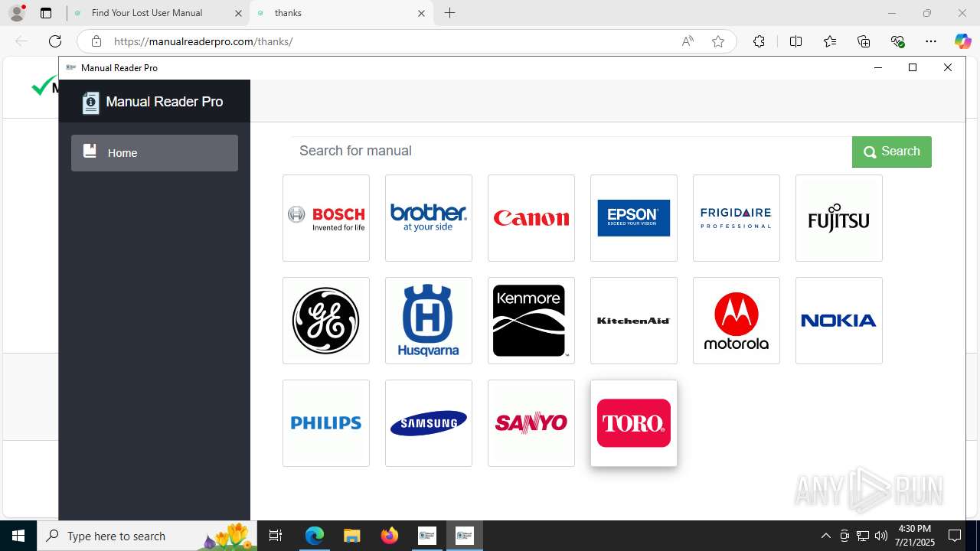980x551 pixels.
Task: View site information lock icon
Action: pyautogui.click(x=96, y=41)
